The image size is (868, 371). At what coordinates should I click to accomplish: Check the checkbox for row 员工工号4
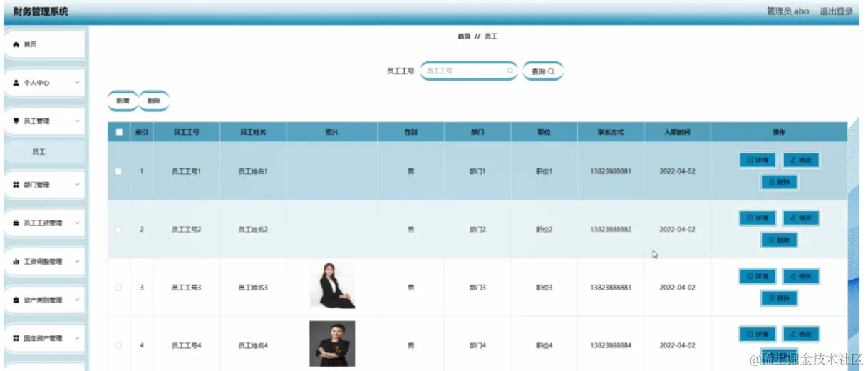tap(118, 346)
